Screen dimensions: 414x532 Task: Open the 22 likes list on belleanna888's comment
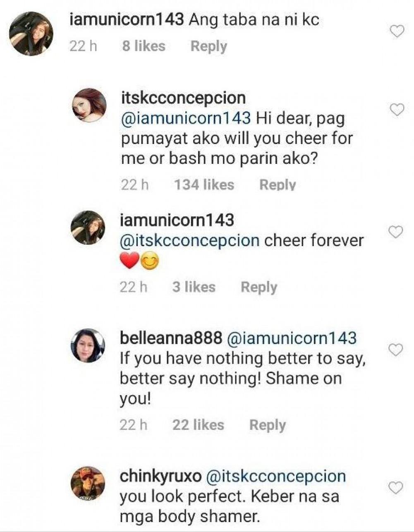(198, 425)
